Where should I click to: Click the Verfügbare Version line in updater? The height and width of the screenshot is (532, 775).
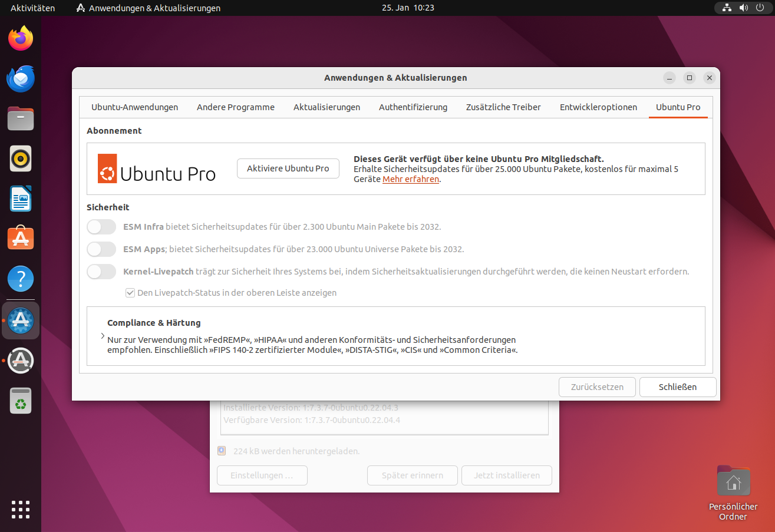(312, 420)
